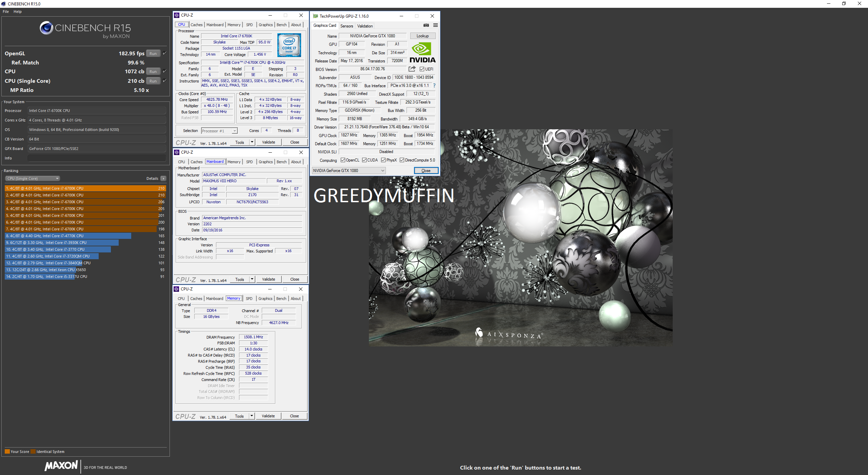Toggle the PhysX checkbox in GPU-Z
The image size is (868, 475).
383,160
